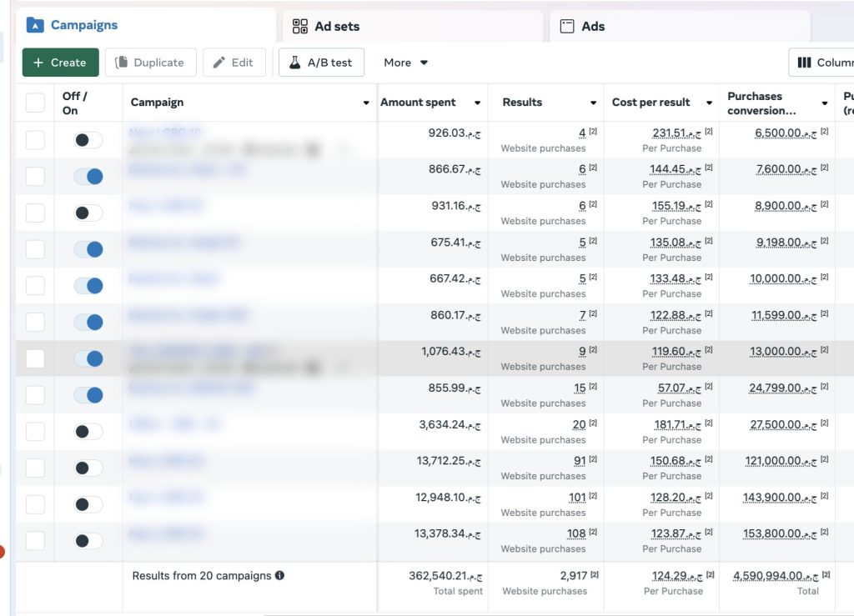Screen dimensions: 854x616
Task: Click the A/B test flask icon
Action: [294, 63]
